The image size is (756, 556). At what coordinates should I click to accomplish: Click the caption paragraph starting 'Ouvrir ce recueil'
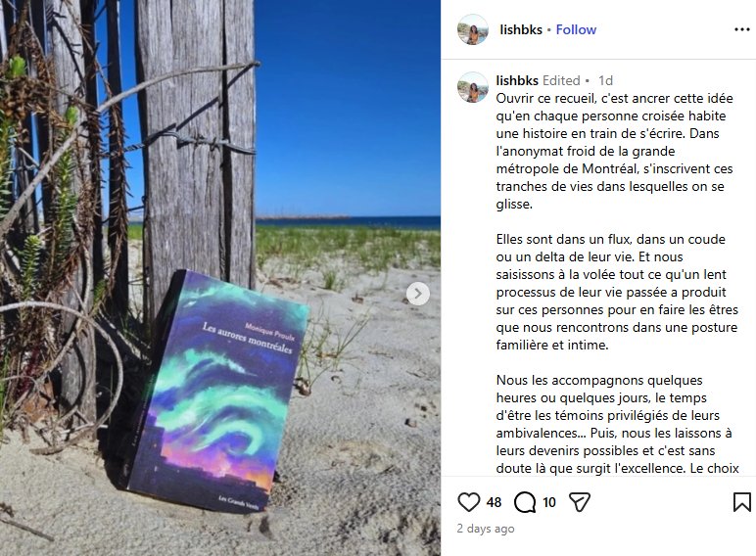pos(615,151)
